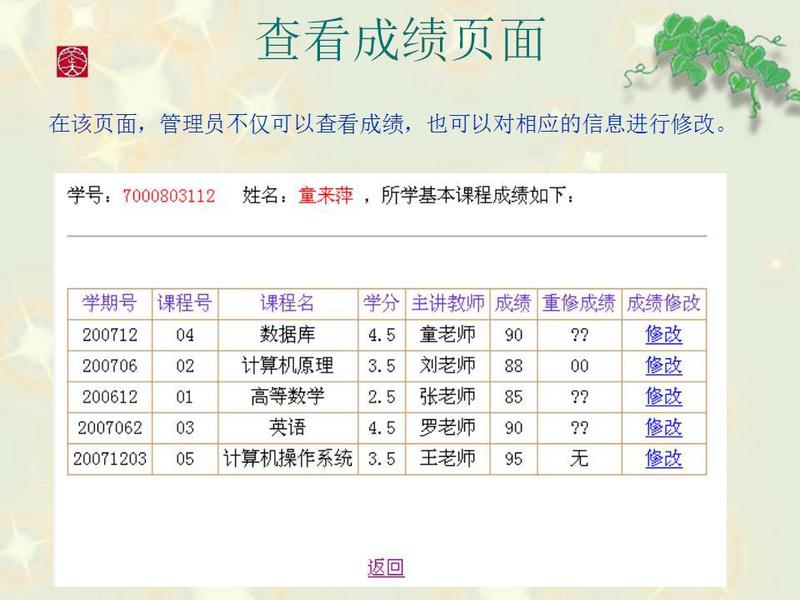Click retake score 无 cell

click(580, 459)
